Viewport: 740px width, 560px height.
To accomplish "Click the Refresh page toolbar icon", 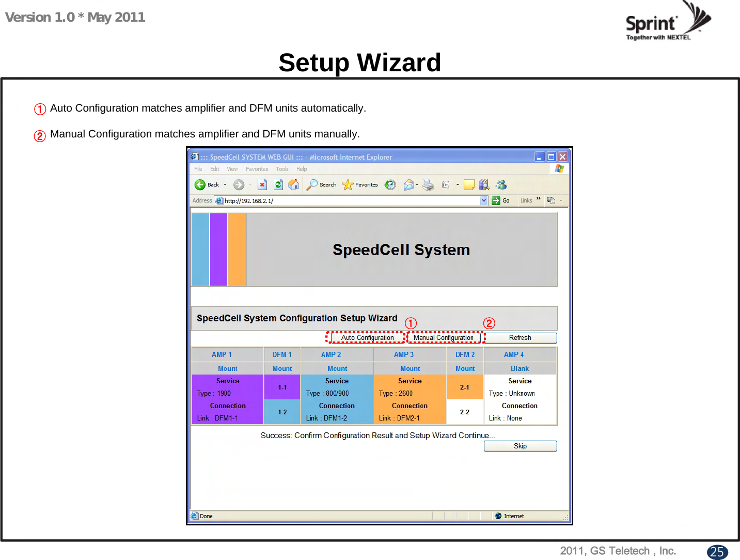I will pyautogui.click(x=278, y=185).
